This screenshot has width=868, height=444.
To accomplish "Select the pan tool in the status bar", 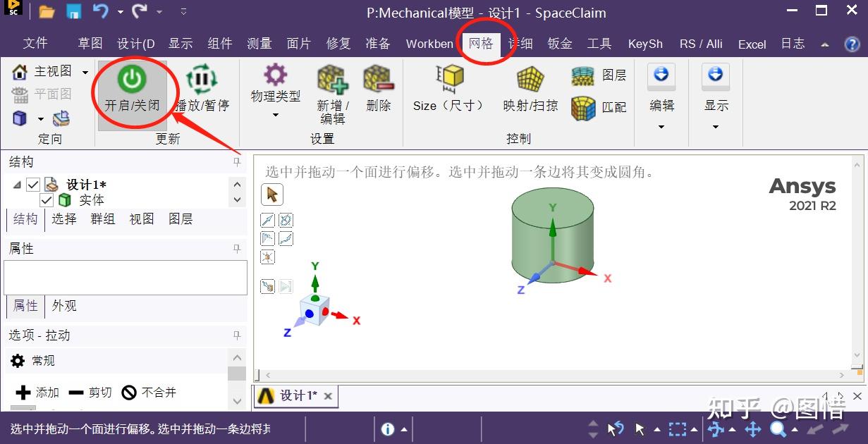I will (x=752, y=428).
